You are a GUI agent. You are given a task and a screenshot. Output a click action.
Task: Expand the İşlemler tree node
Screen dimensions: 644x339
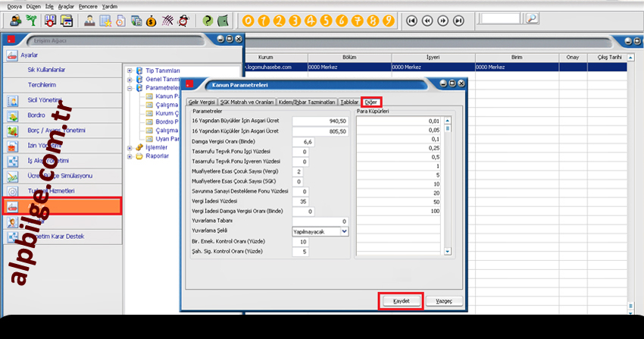[130, 148]
